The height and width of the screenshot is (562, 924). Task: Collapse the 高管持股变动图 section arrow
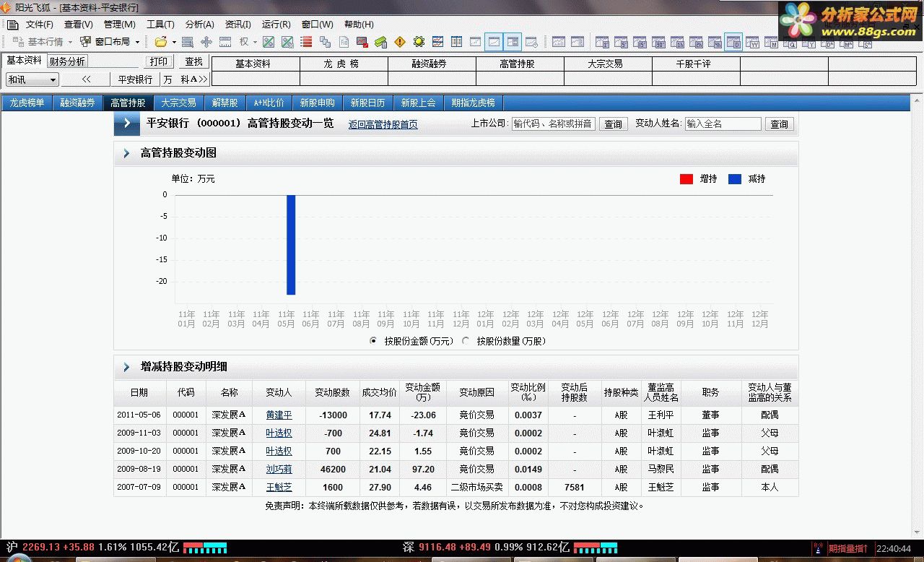pyautogui.click(x=126, y=153)
